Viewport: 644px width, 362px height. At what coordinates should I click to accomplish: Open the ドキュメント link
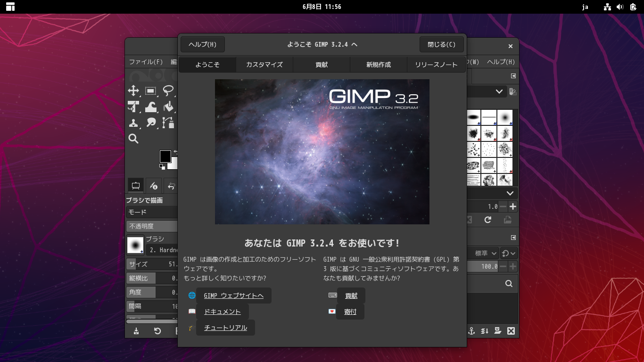point(223,312)
